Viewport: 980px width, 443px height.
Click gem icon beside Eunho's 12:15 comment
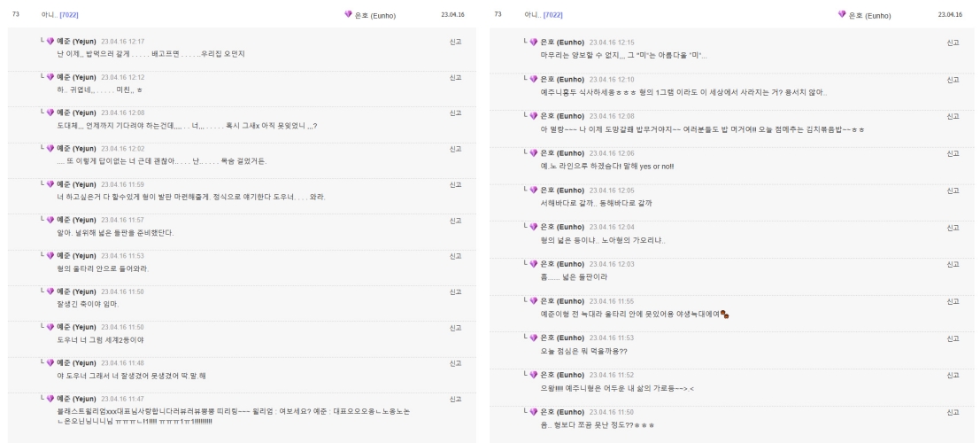click(x=534, y=42)
